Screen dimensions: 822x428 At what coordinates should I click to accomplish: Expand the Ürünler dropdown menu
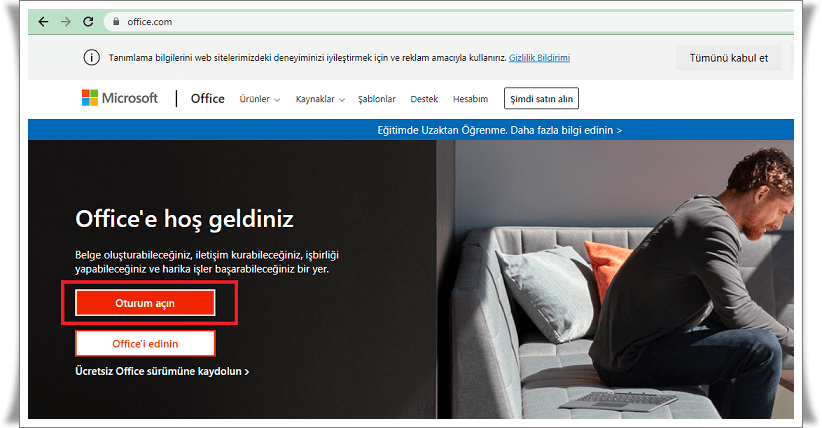point(259,99)
